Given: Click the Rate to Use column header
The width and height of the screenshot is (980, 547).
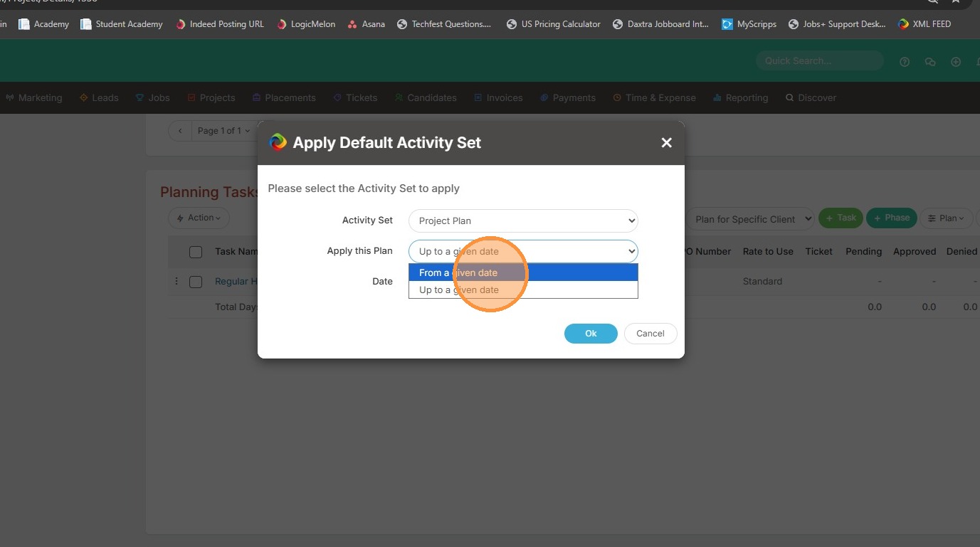Looking at the screenshot, I should tap(768, 252).
